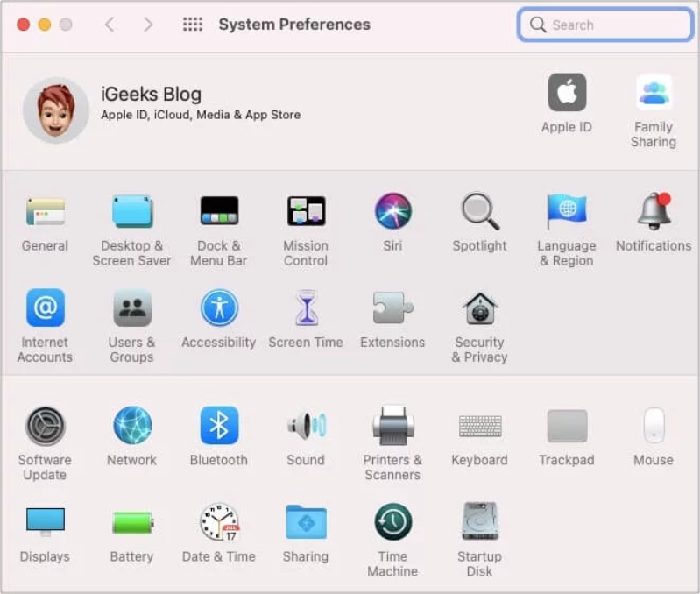Screen dimensions: 700x594
Task: Open Startup Disk preferences
Action: tap(479, 522)
